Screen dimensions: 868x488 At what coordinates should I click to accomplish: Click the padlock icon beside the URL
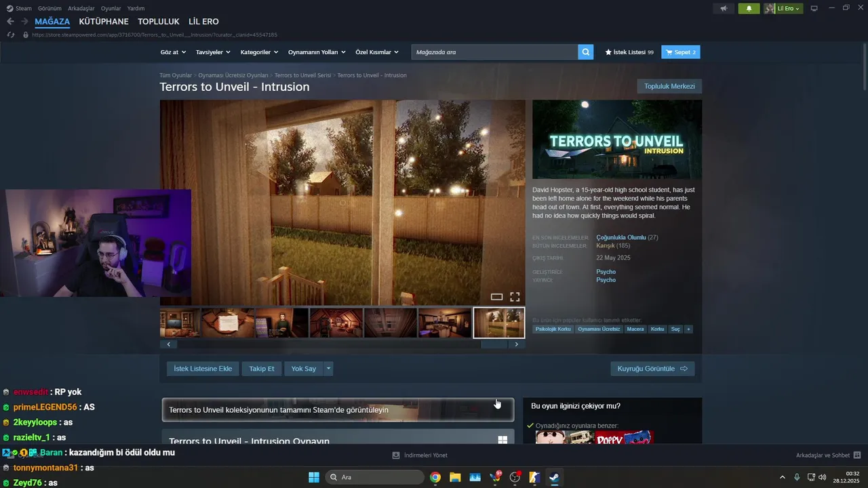26,35
